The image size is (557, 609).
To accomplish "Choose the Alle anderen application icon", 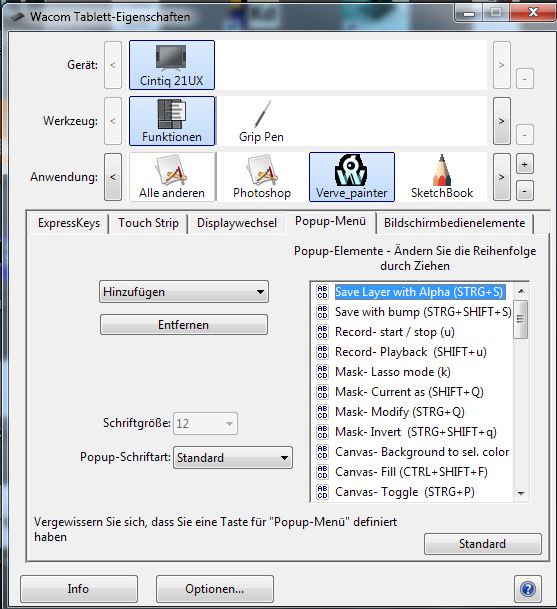I will click(172, 177).
